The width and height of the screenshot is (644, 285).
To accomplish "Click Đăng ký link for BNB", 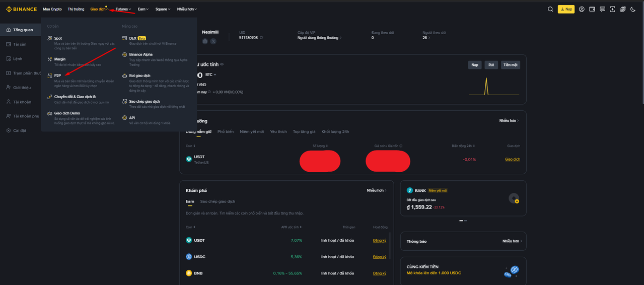I will (x=380, y=273).
